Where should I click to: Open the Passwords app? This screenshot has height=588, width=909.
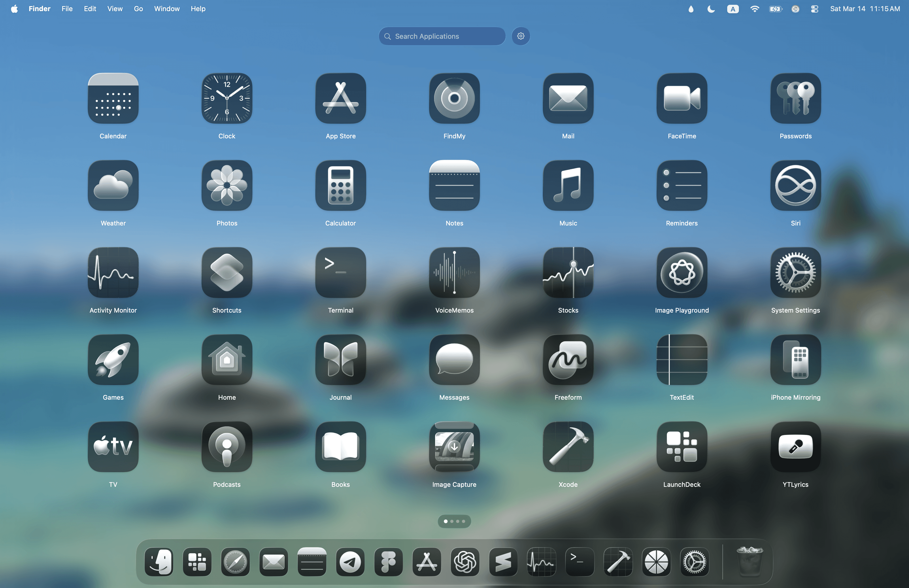[x=796, y=99]
